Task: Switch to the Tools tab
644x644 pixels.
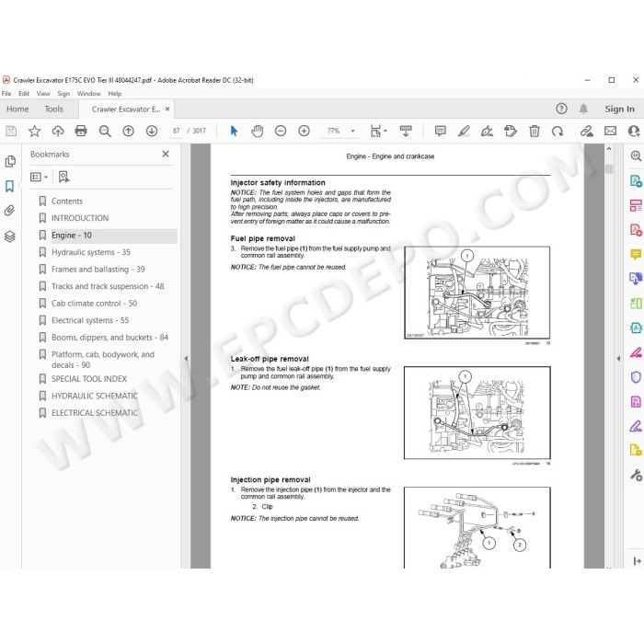Action: pos(53,109)
